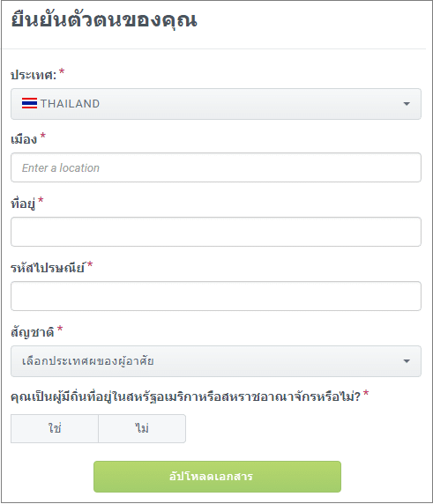The image size is (433, 504).
Task: Click the รหัสไปรษณีย์ field label
Action: (48, 268)
